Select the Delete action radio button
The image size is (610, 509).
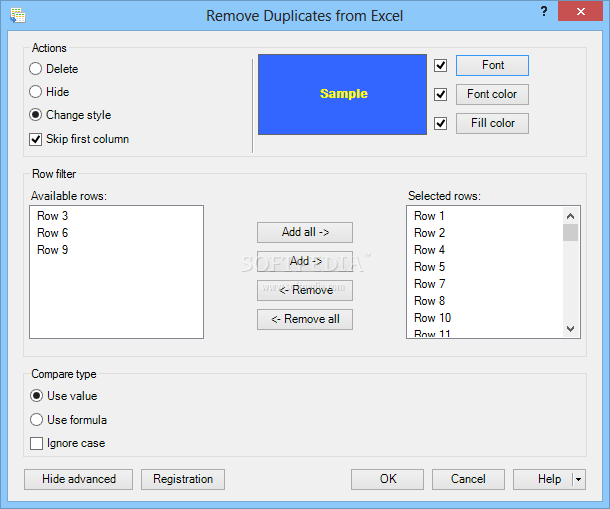[x=35, y=68]
